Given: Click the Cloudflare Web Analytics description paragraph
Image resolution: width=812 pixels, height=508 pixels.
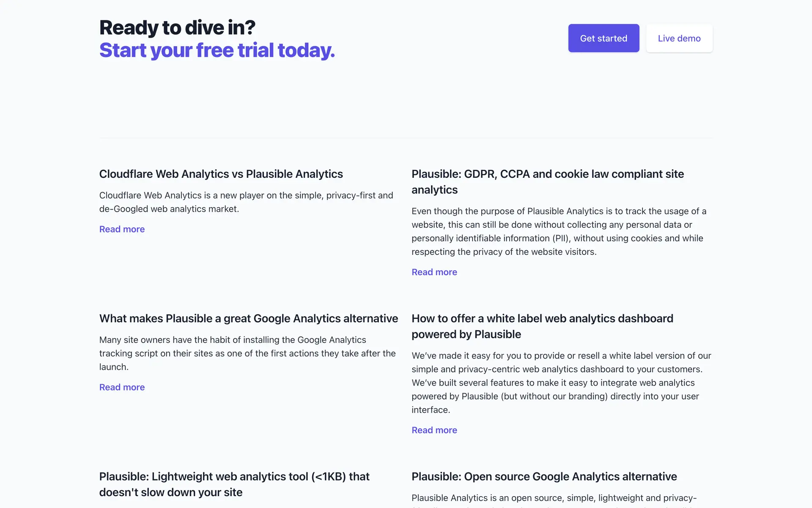Looking at the screenshot, I should click(x=246, y=202).
